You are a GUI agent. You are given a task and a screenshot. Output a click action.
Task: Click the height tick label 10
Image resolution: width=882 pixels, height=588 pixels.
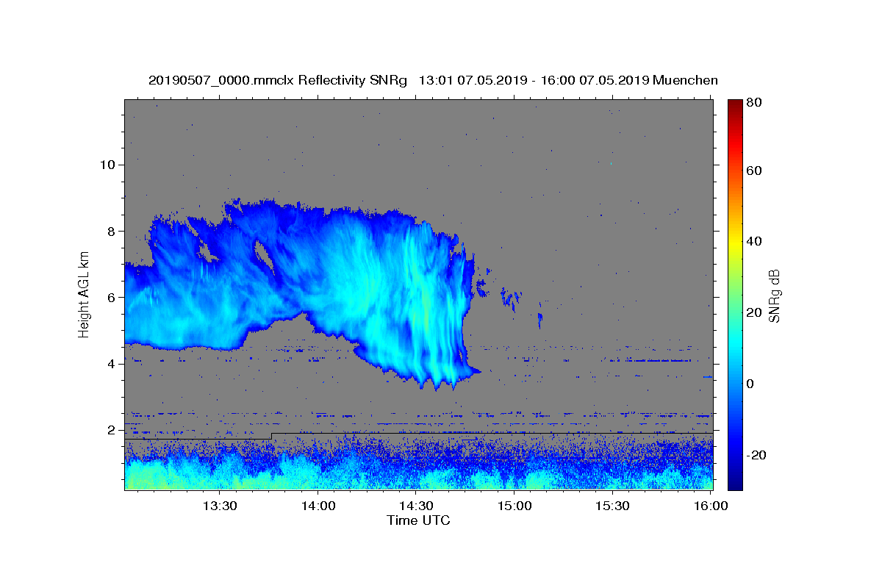click(x=108, y=165)
